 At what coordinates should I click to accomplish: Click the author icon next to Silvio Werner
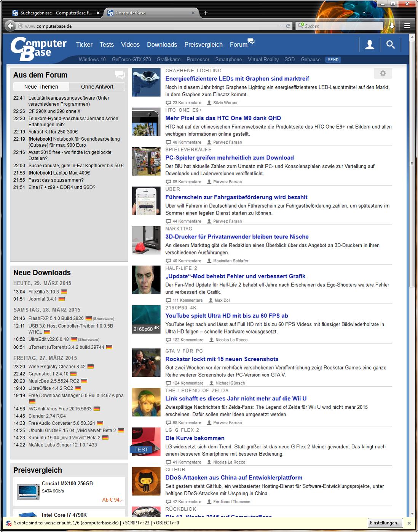point(209,103)
